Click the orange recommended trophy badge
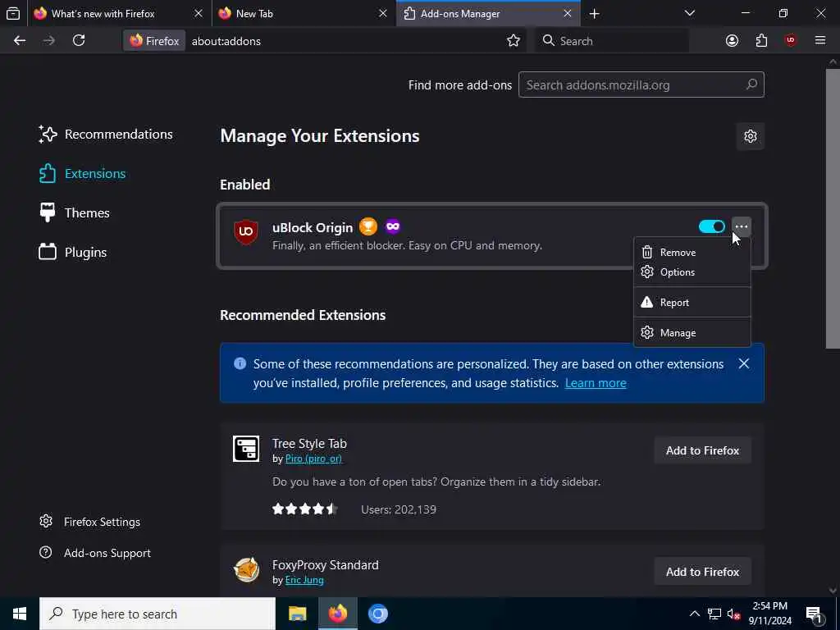 368,226
